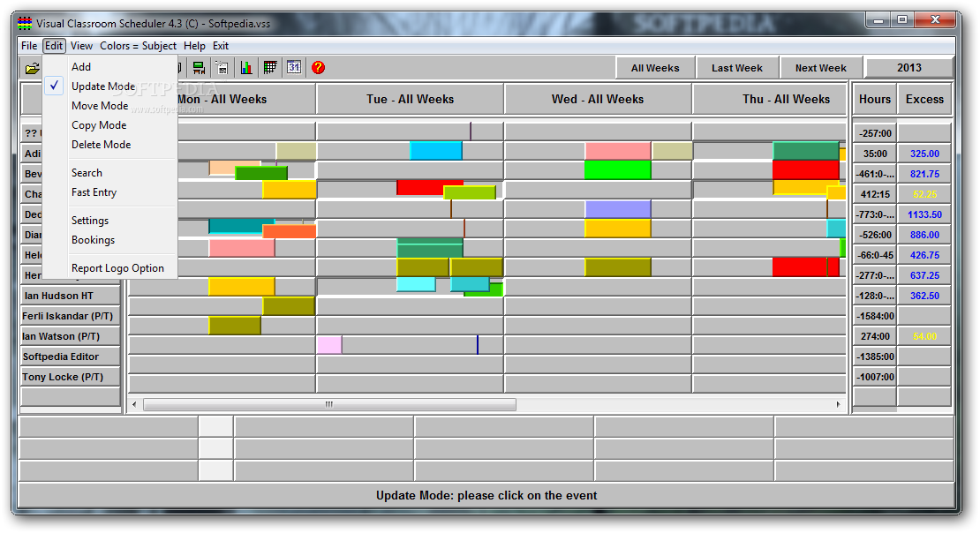Open the View menu

(x=81, y=46)
